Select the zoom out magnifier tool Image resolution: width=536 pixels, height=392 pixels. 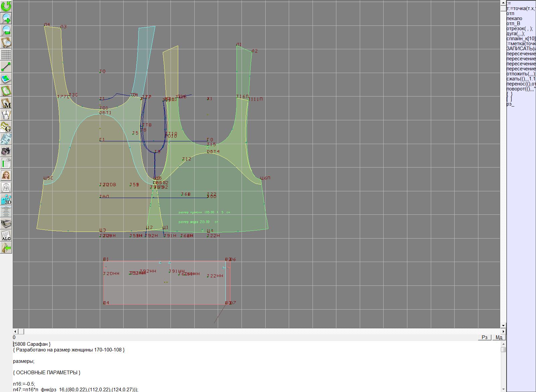[6, 30]
